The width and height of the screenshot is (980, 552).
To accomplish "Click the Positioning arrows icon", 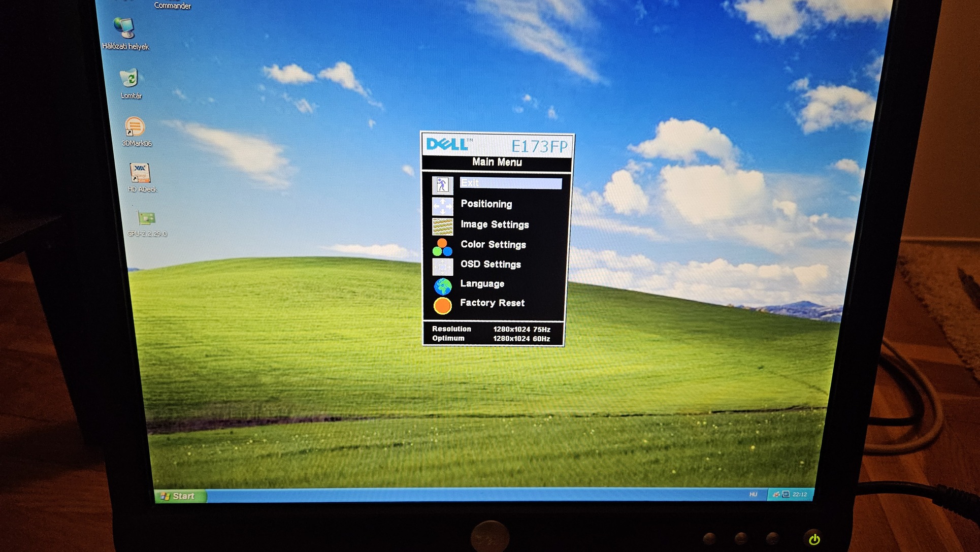I will point(442,206).
